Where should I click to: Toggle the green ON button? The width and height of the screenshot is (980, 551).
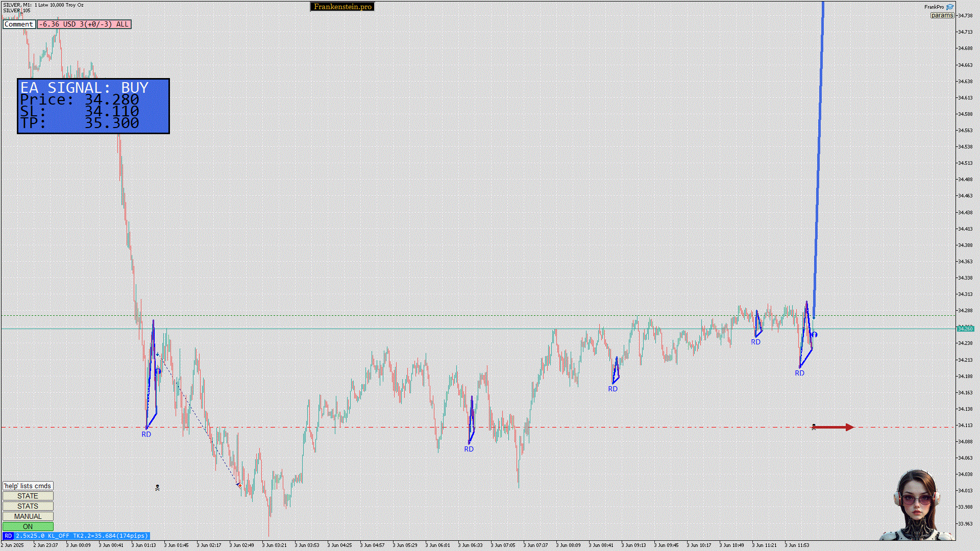point(28,527)
